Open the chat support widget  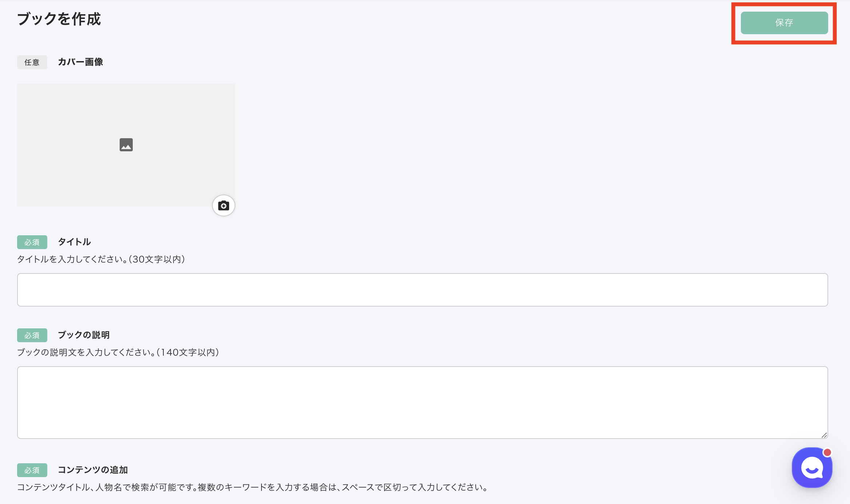[x=812, y=468]
